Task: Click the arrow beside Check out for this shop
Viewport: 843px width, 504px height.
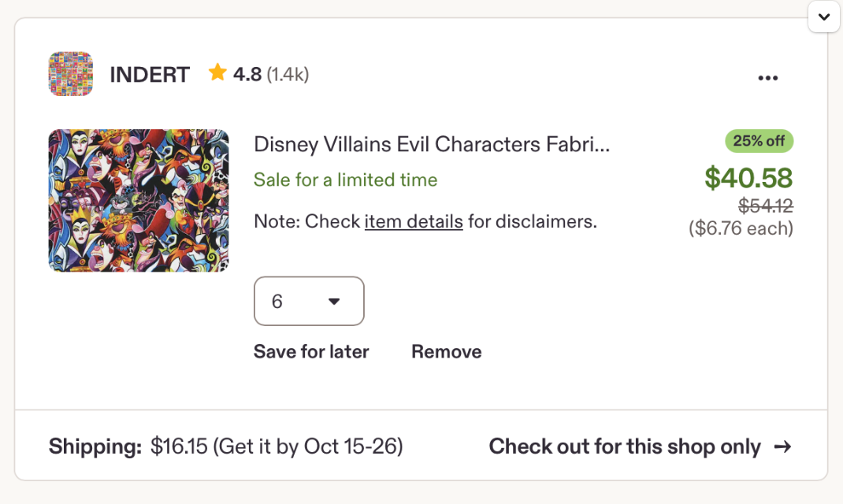Action: (x=783, y=447)
